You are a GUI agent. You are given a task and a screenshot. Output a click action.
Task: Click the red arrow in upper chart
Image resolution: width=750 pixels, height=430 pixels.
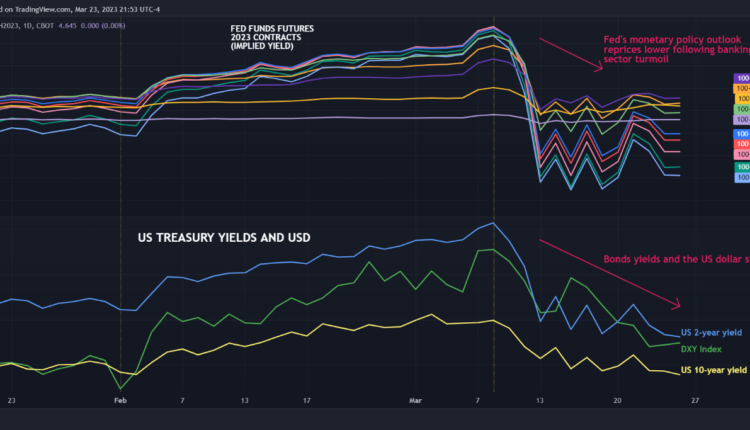[x=570, y=55]
